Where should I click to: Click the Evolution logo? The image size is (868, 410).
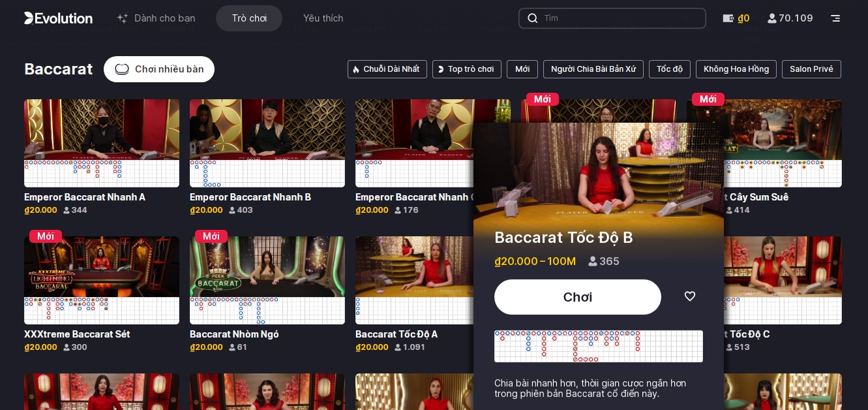point(58,18)
